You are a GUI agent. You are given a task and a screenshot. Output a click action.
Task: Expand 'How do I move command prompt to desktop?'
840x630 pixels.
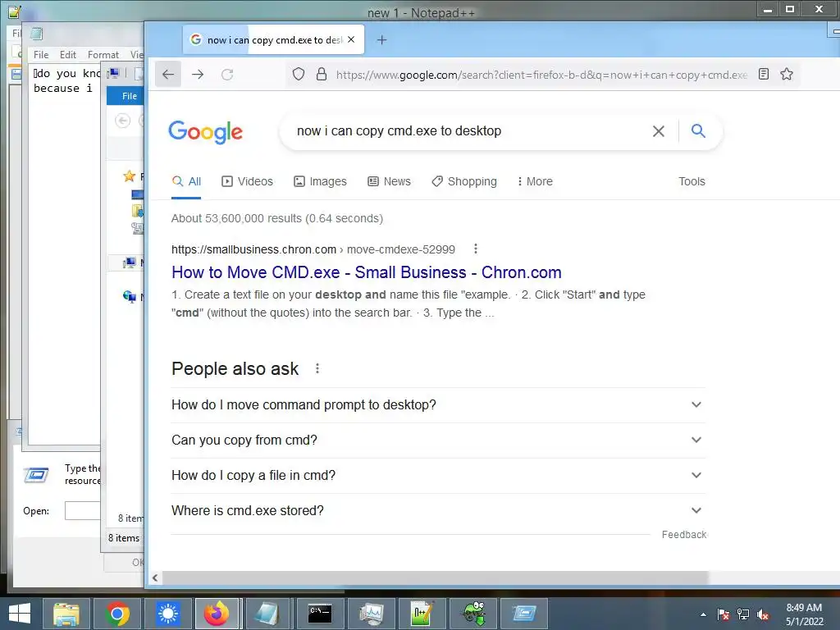pos(438,404)
